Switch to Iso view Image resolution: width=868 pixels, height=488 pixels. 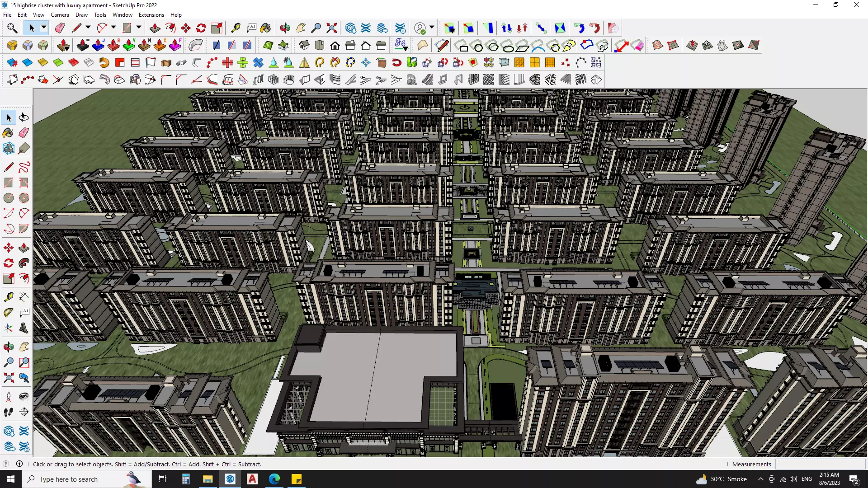click(x=304, y=45)
